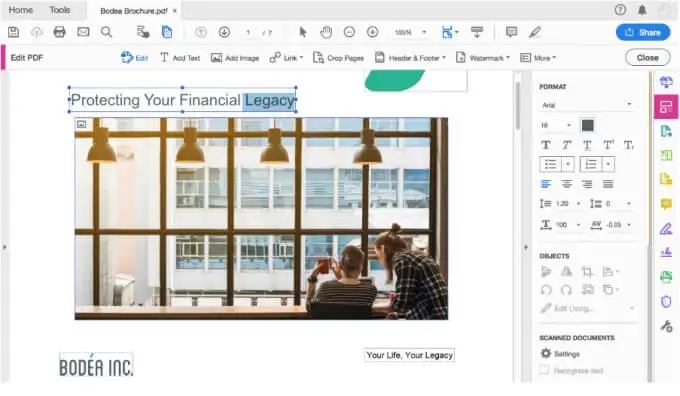The height and width of the screenshot is (396, 680).
Task: Open the Watermark menu
Action: [x=483, y=58]
